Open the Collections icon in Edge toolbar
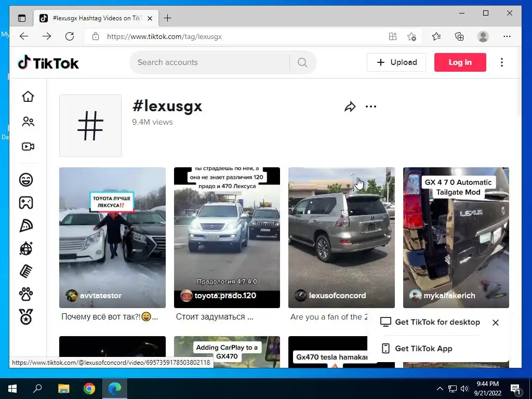 [x=459, y=36]
